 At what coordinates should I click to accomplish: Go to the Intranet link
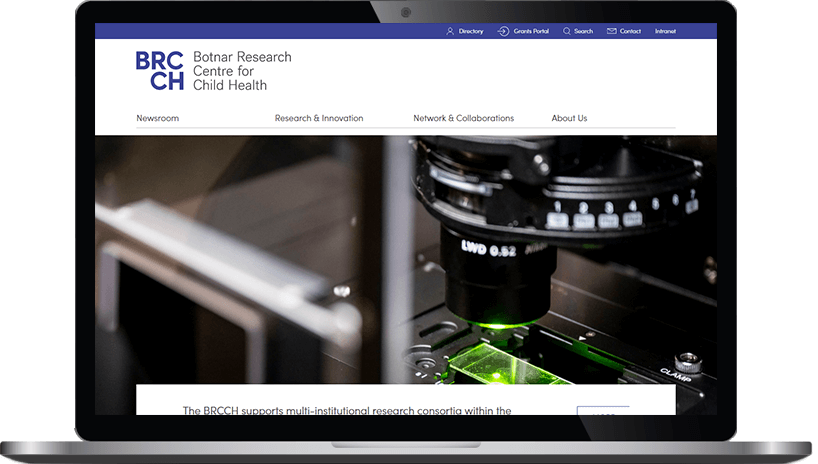coord(665,31)
